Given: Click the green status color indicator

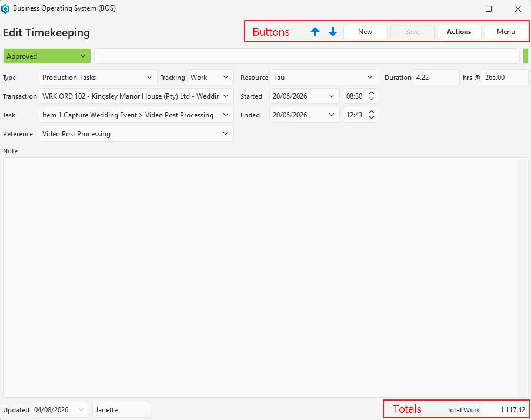Looking at the screenshot, I should point(526,56).
